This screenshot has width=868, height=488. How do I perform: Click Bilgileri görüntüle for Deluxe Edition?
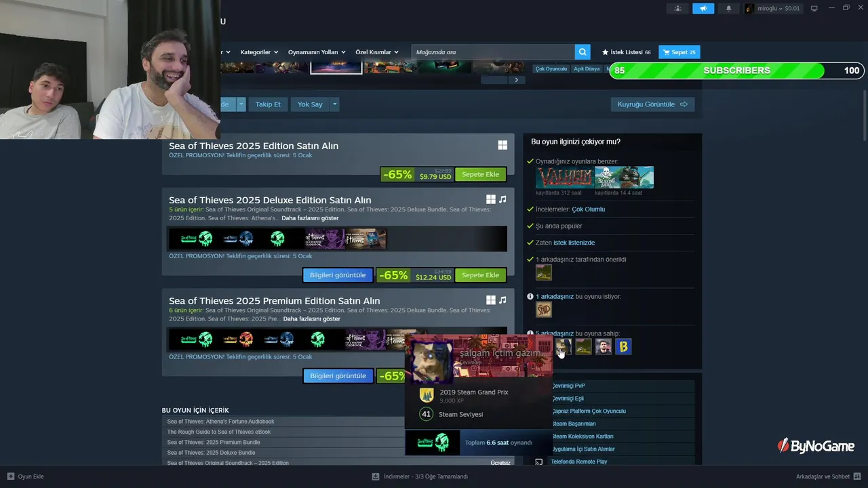coord(338,275)
